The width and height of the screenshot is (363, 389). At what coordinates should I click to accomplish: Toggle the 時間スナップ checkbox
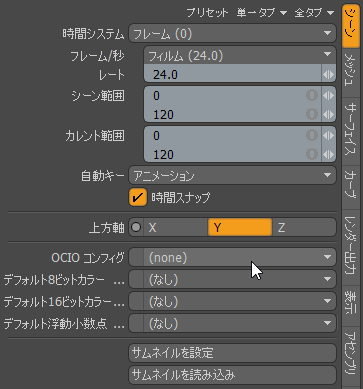(138, 197)
